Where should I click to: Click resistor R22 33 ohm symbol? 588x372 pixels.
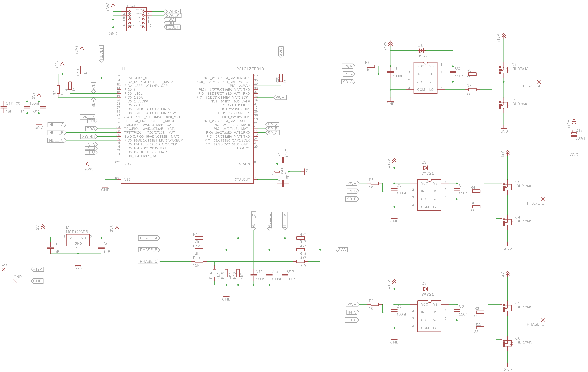point(480,328)
